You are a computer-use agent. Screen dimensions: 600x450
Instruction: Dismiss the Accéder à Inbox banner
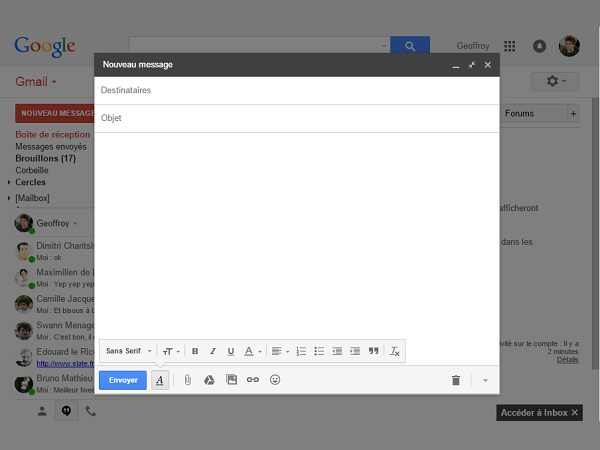click(575, 412)
